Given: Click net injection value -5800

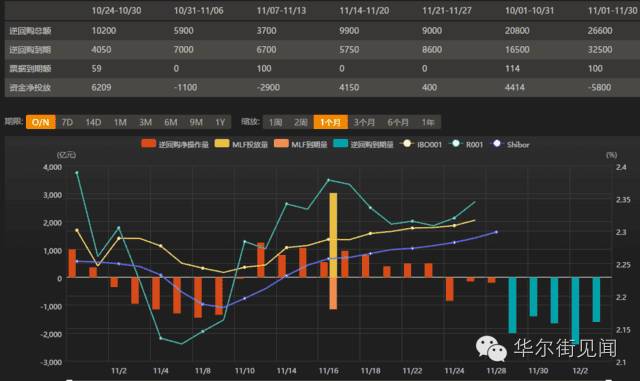Looking at the screenshot, I should pos(599,87).
